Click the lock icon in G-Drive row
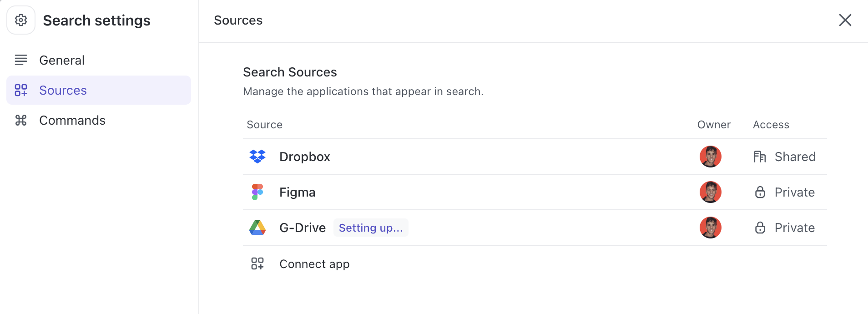868x314 pixels. coord(760,228)
